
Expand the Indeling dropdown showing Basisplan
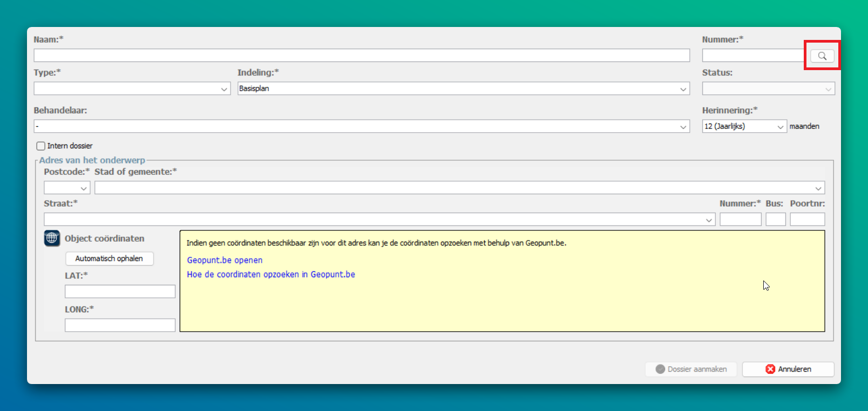(463, 88)
